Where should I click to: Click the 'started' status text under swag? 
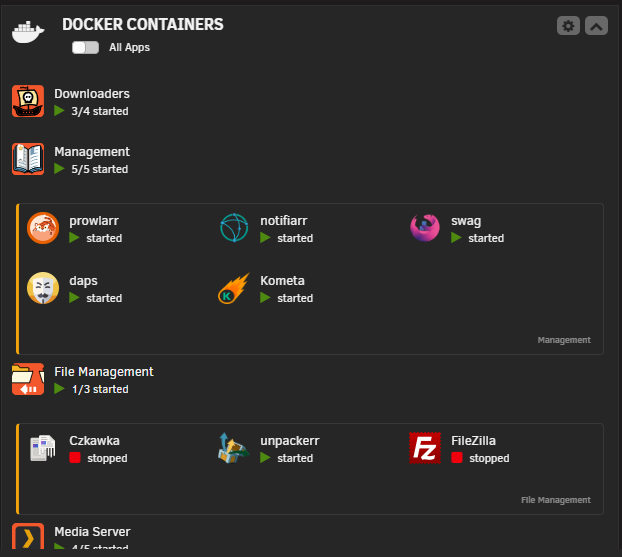tap(486, 238)
